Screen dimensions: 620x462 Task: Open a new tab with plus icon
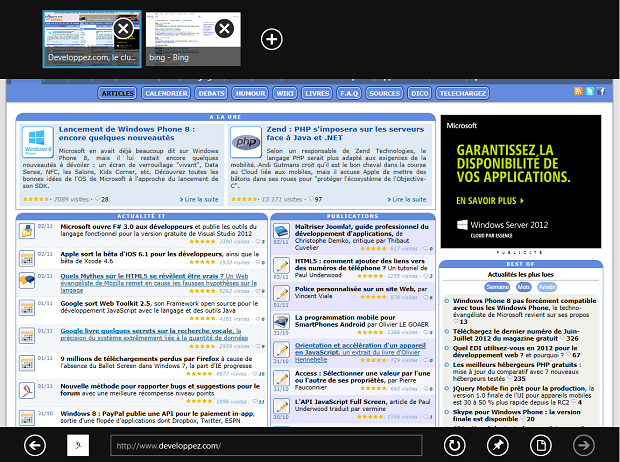[272, 39]
